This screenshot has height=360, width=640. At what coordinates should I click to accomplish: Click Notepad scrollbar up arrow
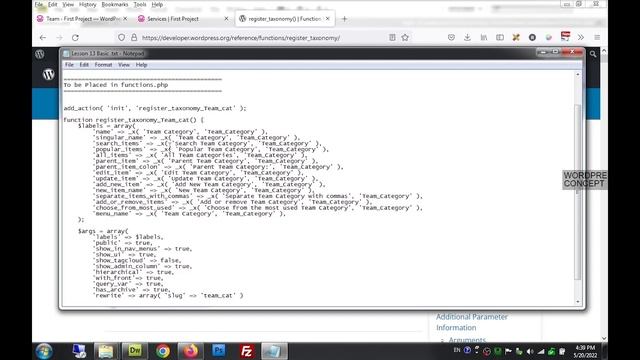tap(578, 75)
